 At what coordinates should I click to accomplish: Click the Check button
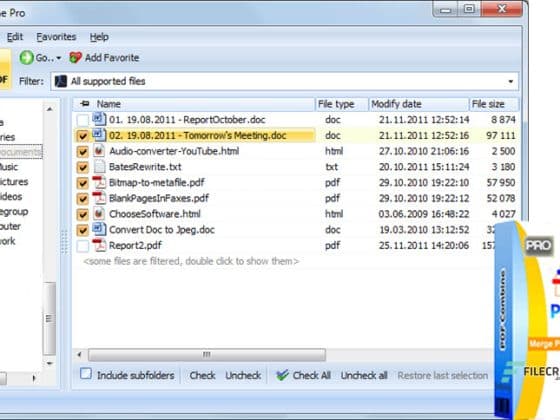click(x=202, y=375)
